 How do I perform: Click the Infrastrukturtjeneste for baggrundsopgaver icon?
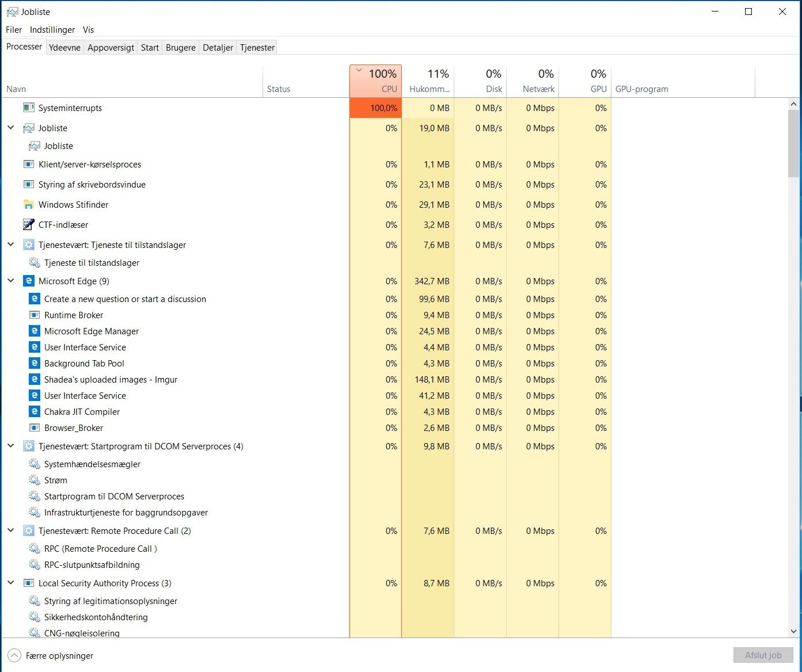pyautogui.click(x=34, y=512)
